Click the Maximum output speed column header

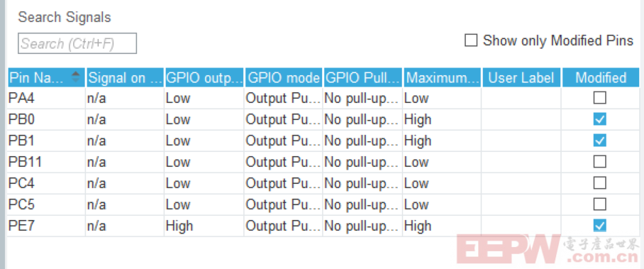[442, 77]
